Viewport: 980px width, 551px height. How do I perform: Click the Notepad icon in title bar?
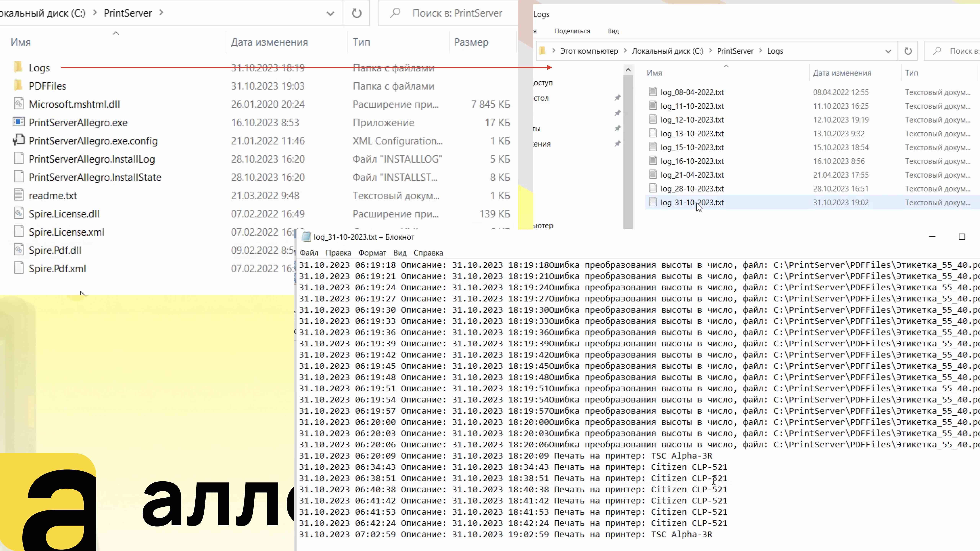[306, 237]
